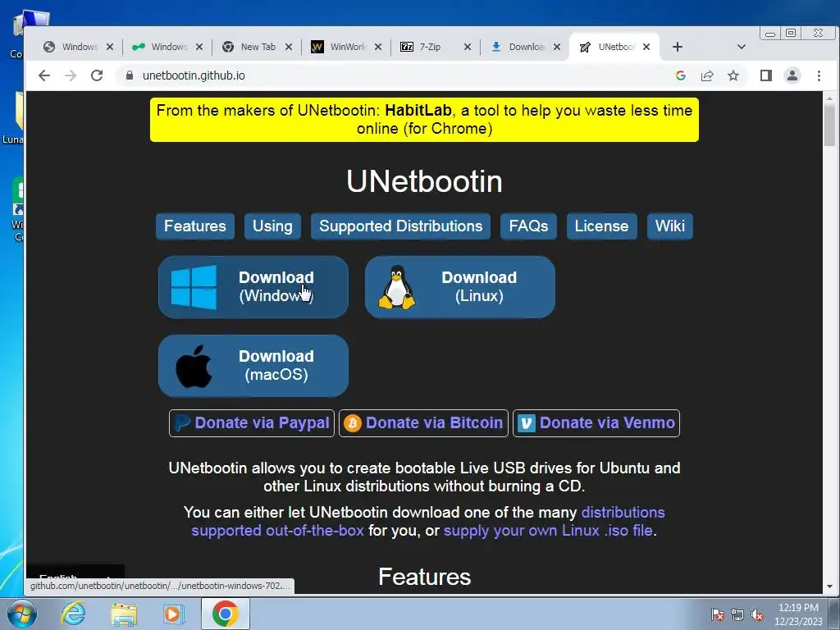
Task: Click the site lock icon in address bar
Action: point(129,75)
